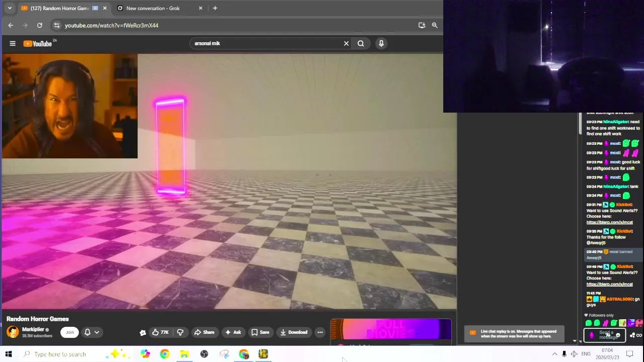This screenshot has height=362, width=644.
Task: View site information icon in address bar
Action: [56, 25]
